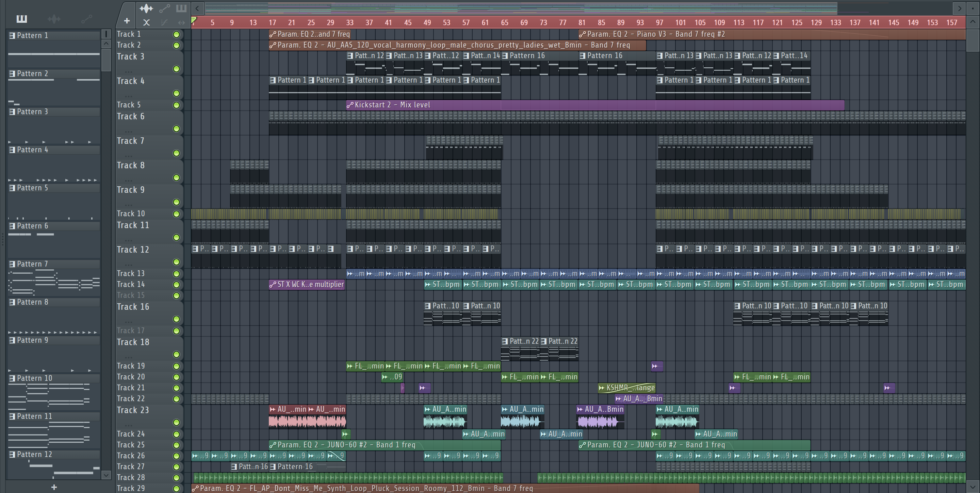Toggle the Track 10 mute LED

(176, 214)
